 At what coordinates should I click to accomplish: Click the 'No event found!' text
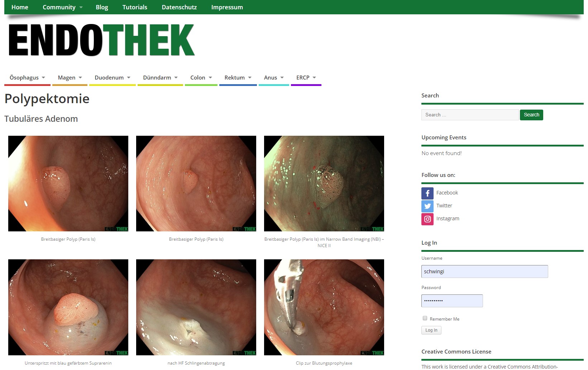click(441, 153)
